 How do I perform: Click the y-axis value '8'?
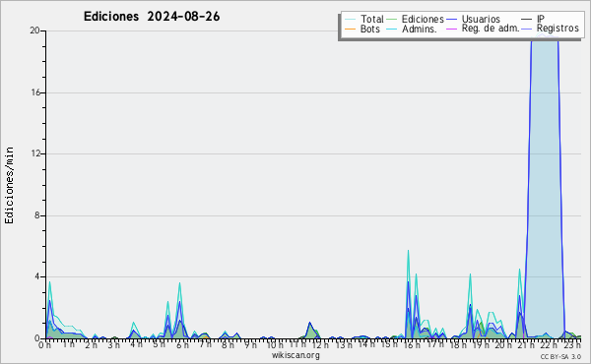[x=37, y=215]
